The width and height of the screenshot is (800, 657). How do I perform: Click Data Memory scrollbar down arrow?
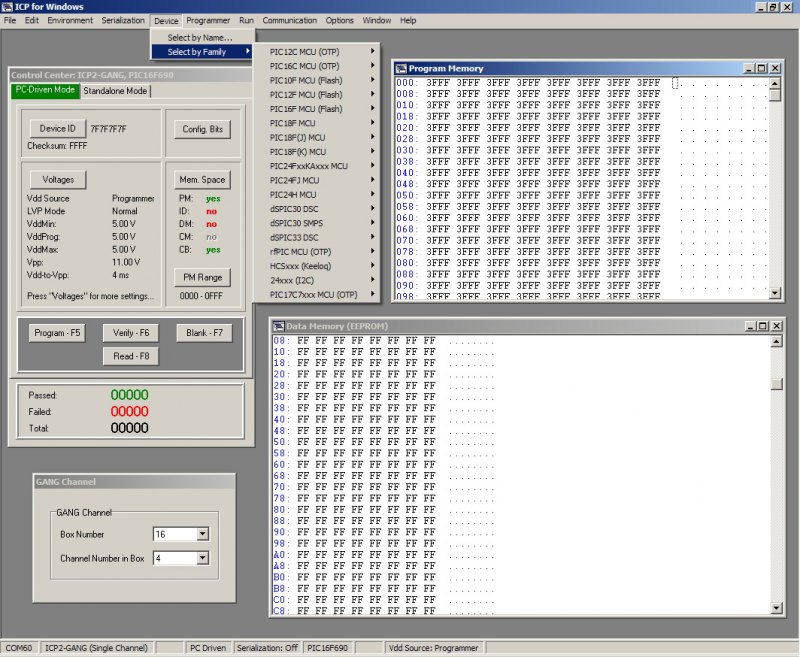(x=777, y=608)
